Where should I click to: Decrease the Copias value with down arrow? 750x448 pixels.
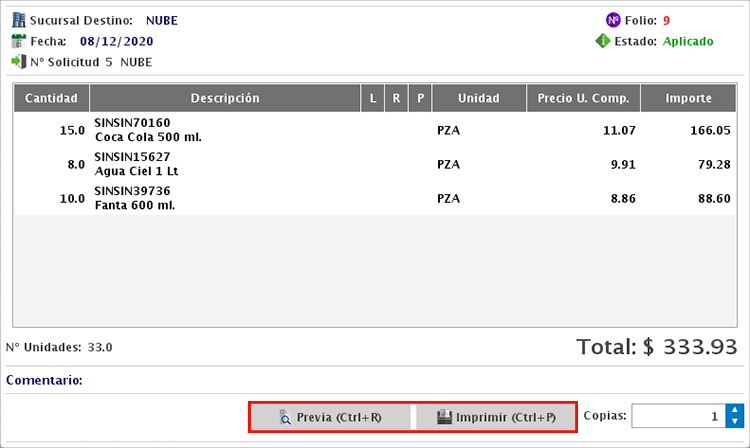point(735,422)
